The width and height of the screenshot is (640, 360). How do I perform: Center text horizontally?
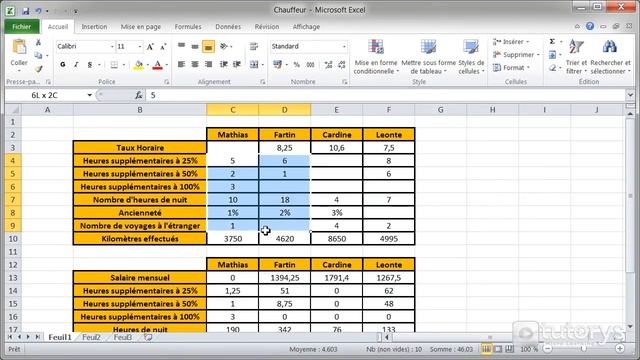click(x=195, y=64)
